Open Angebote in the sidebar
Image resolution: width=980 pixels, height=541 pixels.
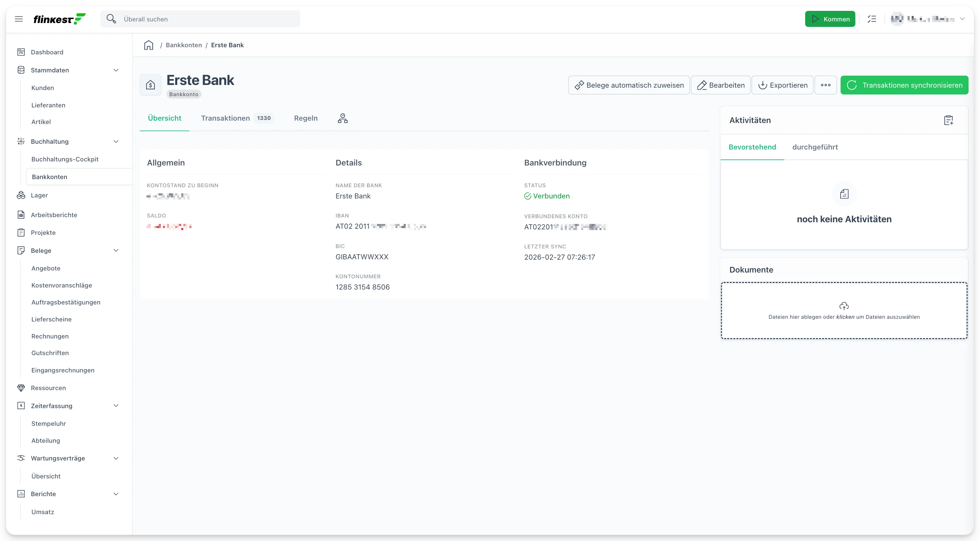[x=46, y=268]
